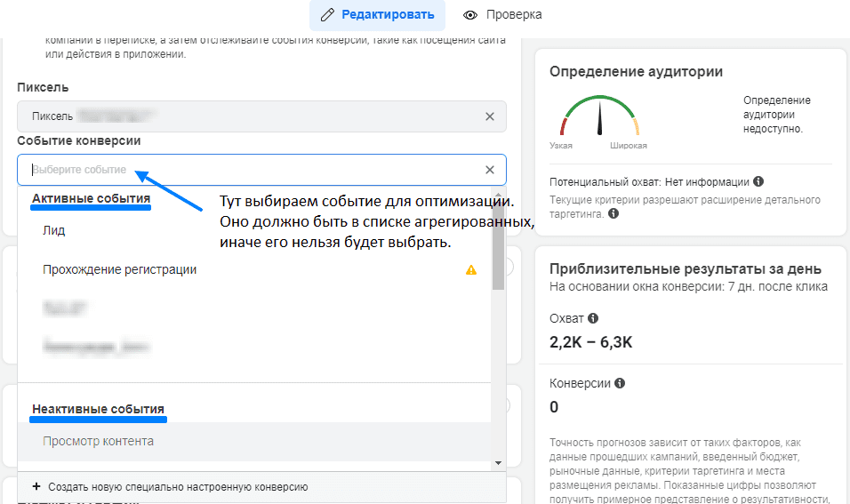Select the Лид event from the list
The height and width of the screenshot is (504, 850).
pyautogui.click(x=54, y=230)
